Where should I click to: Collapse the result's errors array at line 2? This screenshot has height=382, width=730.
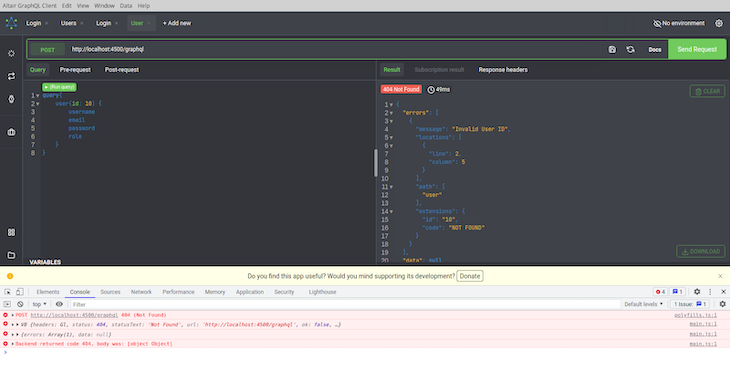click(391, 113)
